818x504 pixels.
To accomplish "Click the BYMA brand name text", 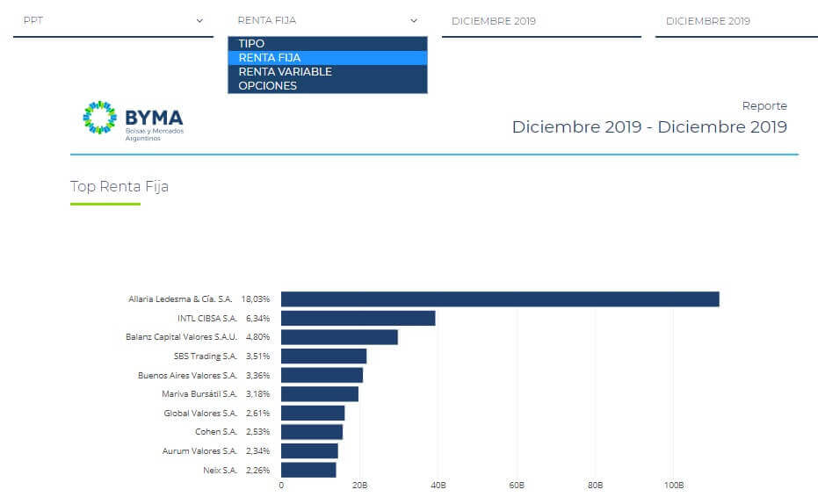I will pyautogui.click(x=154, y=118).
